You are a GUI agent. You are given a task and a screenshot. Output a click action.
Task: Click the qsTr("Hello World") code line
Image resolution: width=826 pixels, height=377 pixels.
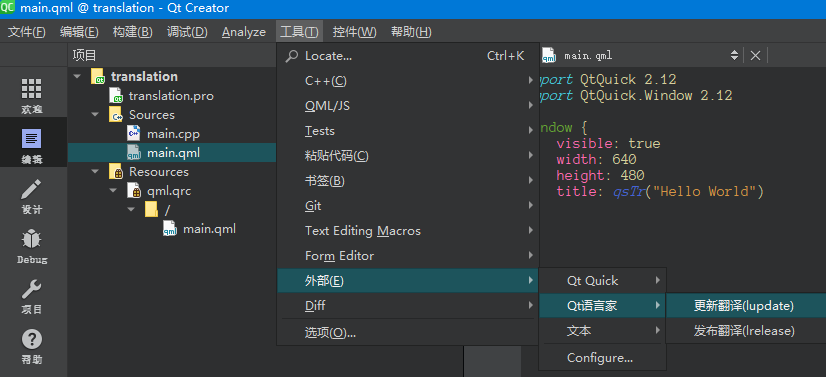660,191
